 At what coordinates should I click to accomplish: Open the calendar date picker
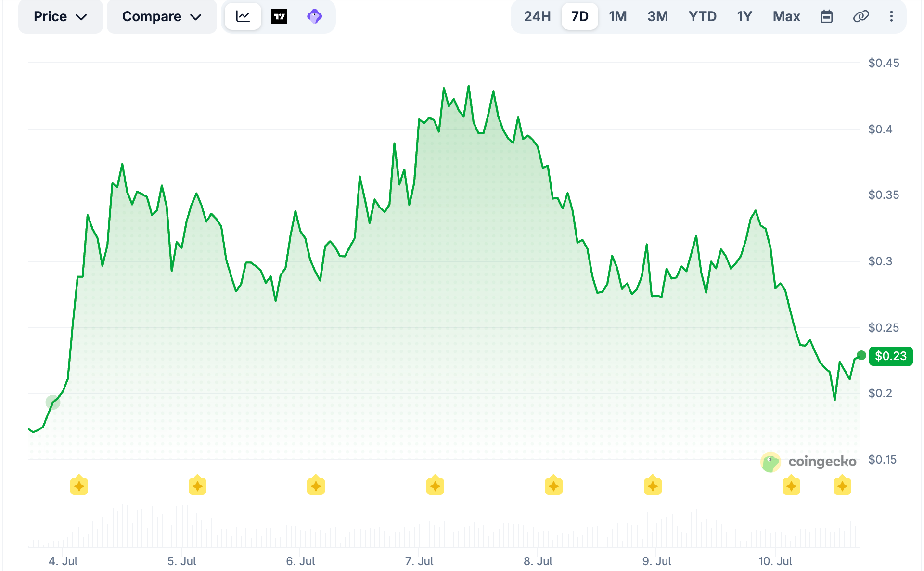point(827,17)
